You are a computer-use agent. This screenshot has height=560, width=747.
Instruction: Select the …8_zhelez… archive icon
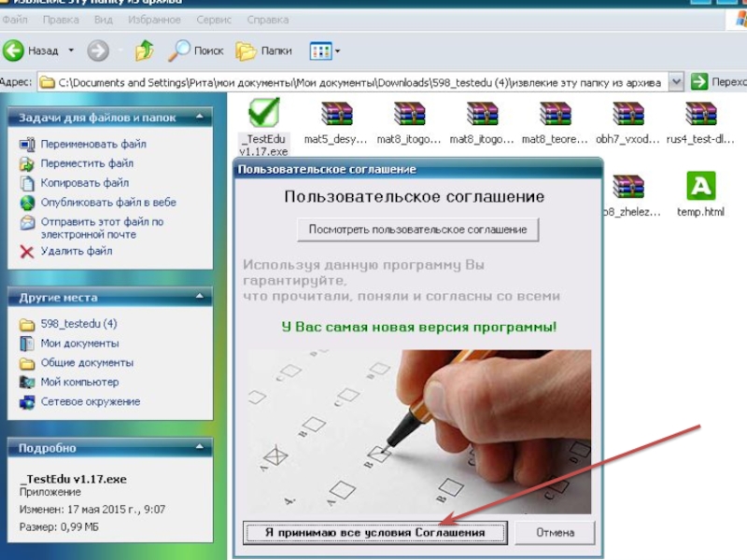click(x=627, y=187)
